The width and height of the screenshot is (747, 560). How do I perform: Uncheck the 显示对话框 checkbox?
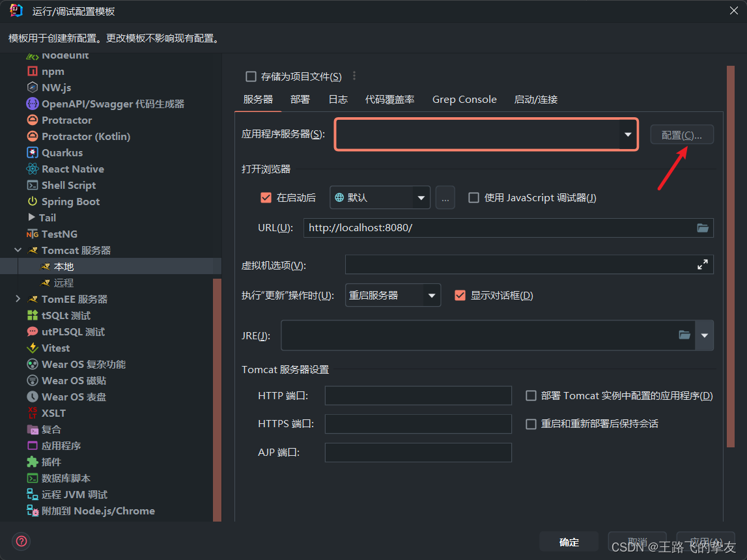coord(460,295)
